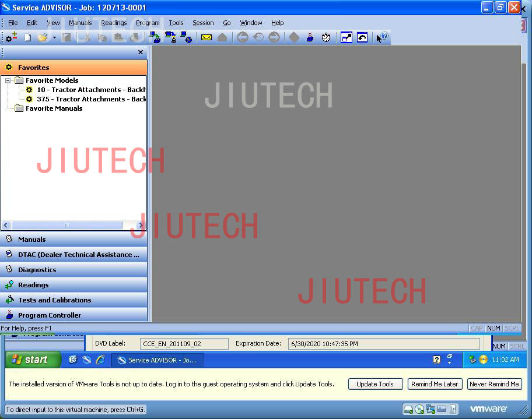Open the Program Controller panel
This screenshot has width=532, height=419.
73,315
